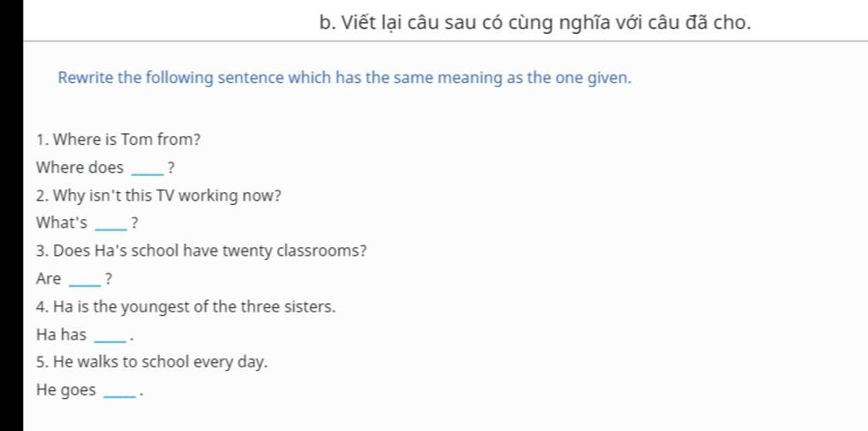Click the prompt words "He goes"
Screen dimensions: 868x431
[x=66, y=391]
